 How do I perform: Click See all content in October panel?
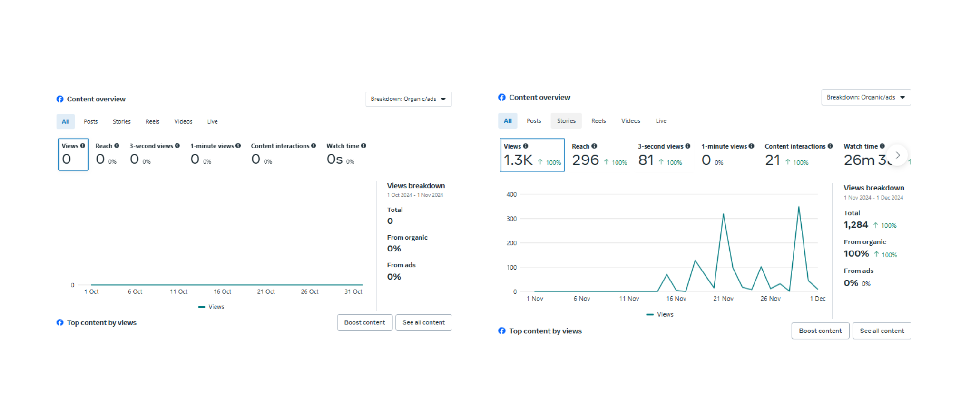(423, 322)
